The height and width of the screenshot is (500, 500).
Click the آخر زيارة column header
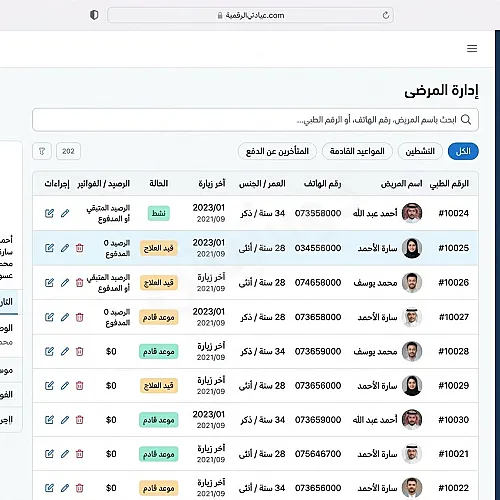coord(212,184)
